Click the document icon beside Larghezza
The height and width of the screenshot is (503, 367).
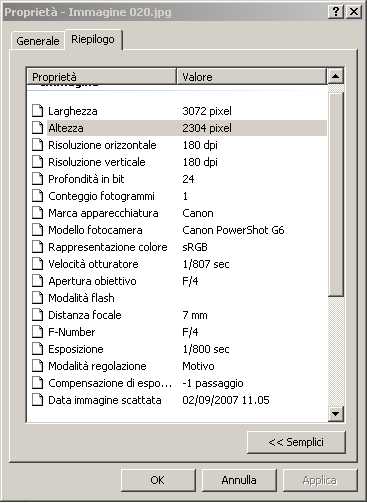[x=38, y=111]
